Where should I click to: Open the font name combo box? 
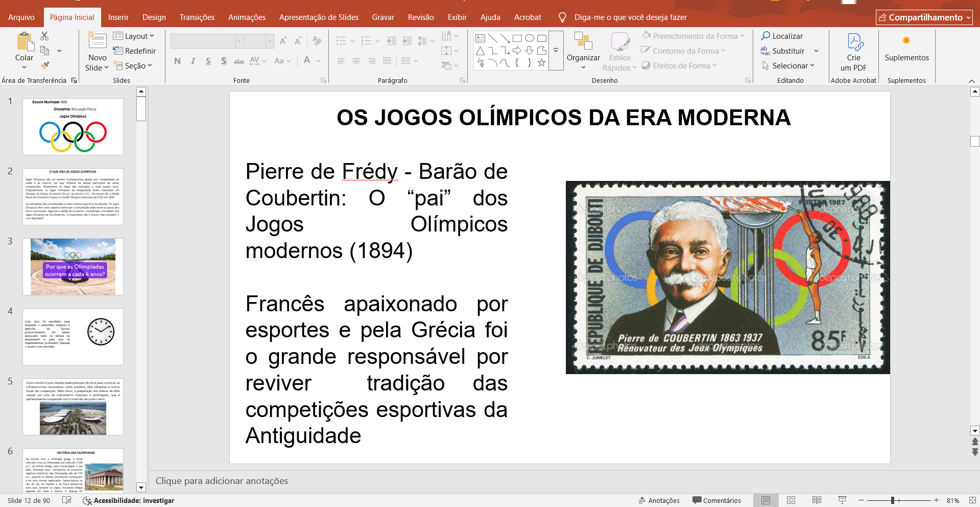[207, 41]
